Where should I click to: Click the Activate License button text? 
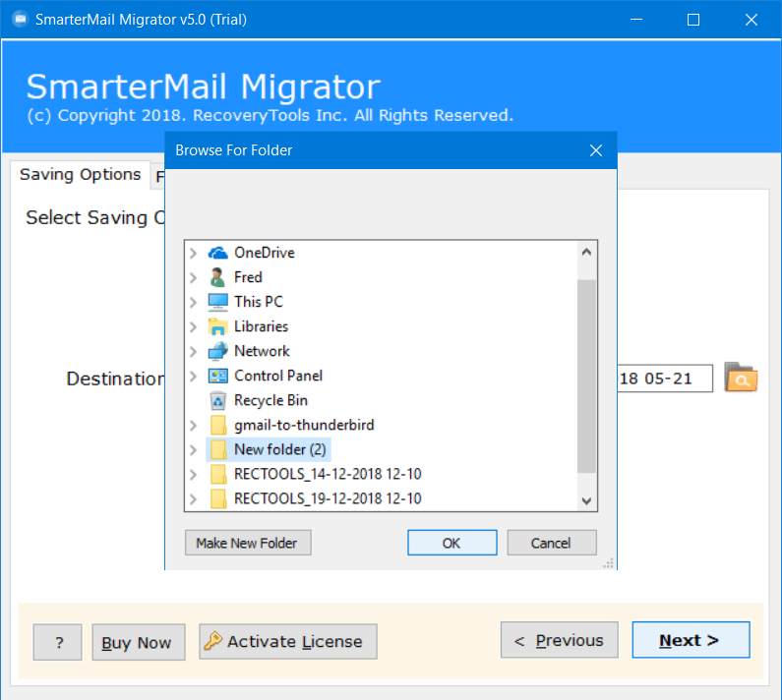click(x=295, y=642)
